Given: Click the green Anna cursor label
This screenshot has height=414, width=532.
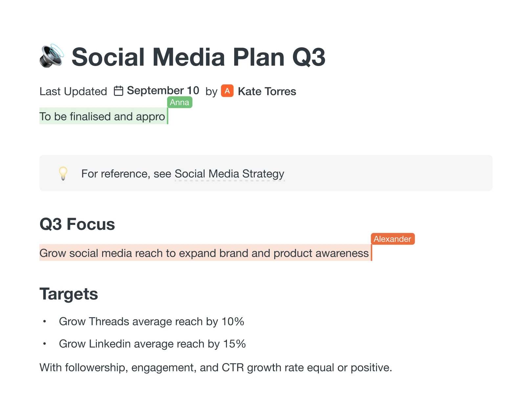Looking at the screenshot, I should tap(180, 102).
